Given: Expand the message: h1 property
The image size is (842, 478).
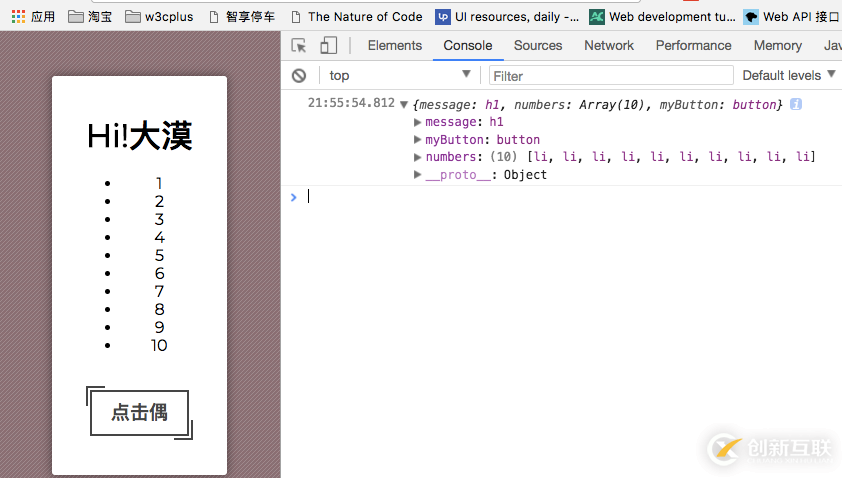Looking at the screenshot, I should [x=417, y=122].
